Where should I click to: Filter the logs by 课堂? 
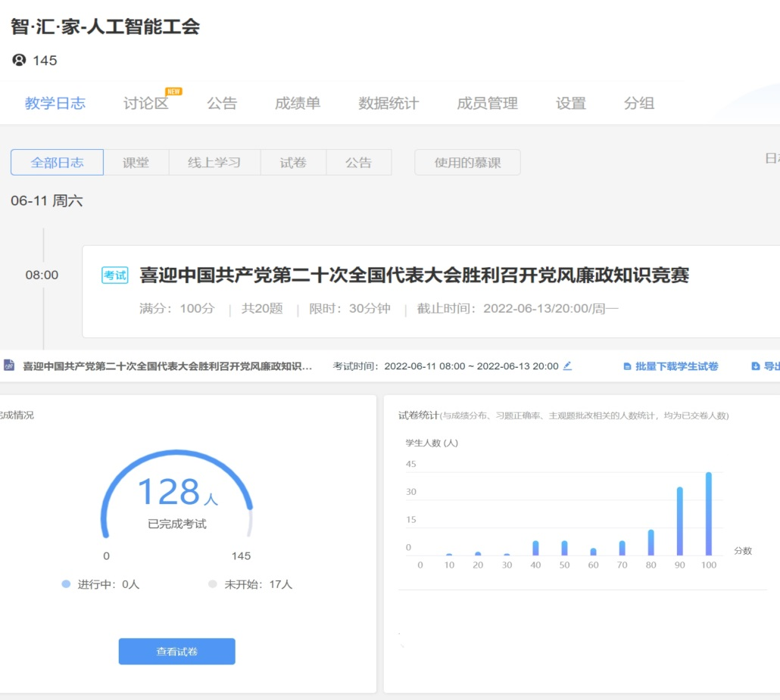click(136, 163)
